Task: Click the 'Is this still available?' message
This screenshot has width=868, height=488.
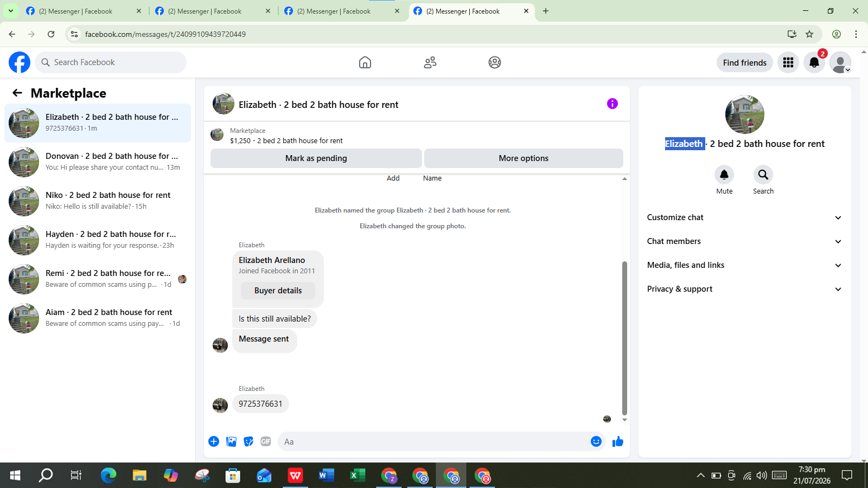Action: pyautogui.click(x=275, y=319)
